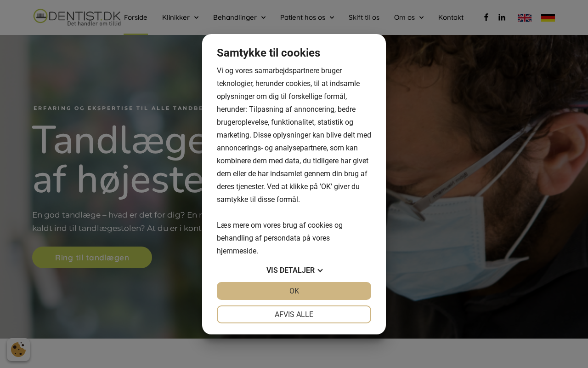
Task: Click the Dentist.dk logo
Action: click(x=77, y=17)
